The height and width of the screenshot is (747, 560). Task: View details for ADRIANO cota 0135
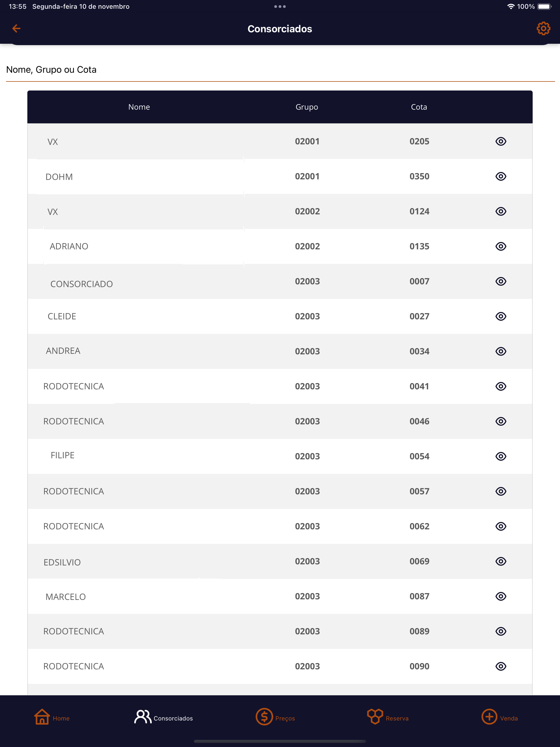coord(501,246)
